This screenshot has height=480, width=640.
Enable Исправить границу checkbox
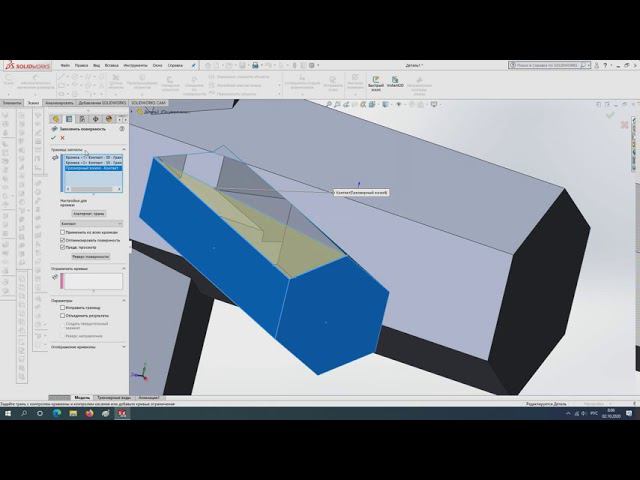pyautogui.click(x=62, y=308)
